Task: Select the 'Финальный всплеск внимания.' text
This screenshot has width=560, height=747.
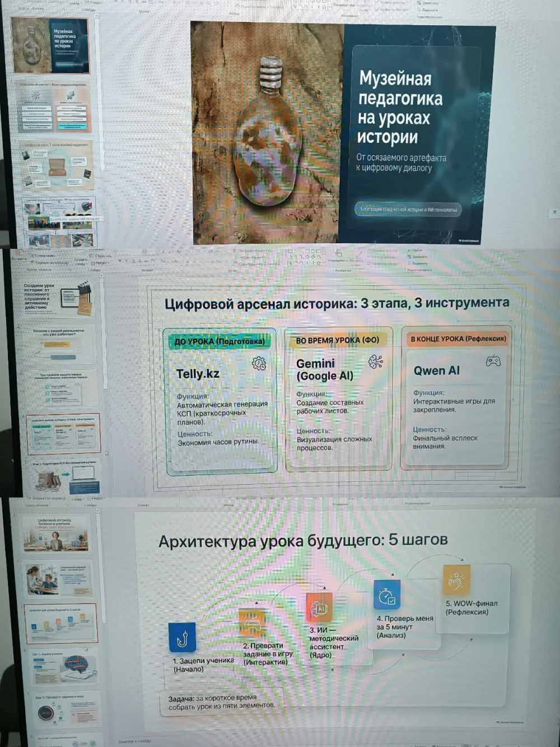Action: tap(445, 442)
